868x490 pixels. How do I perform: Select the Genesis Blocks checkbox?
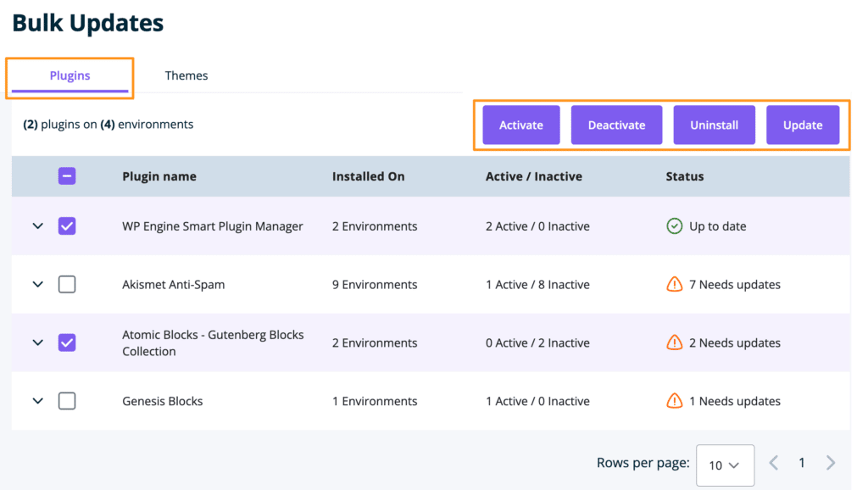67,401
